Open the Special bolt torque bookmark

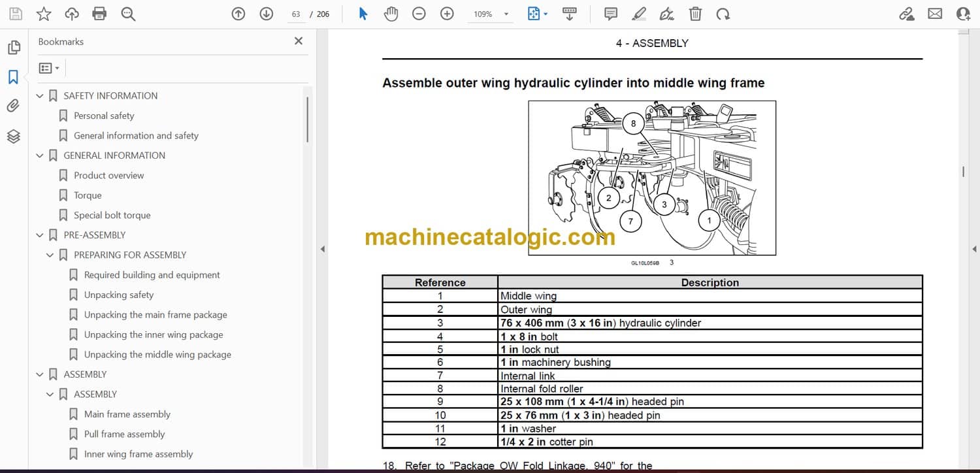(112, 215)
